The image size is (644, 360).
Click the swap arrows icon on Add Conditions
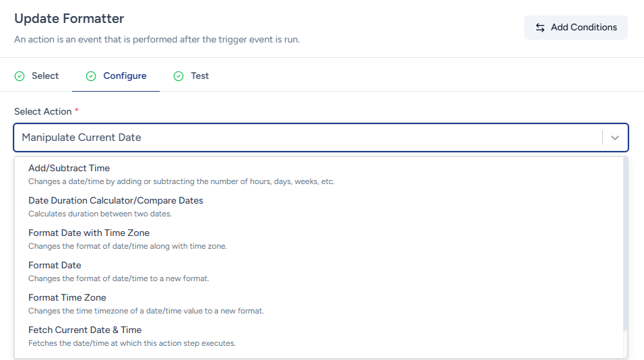tap(540, 28)
